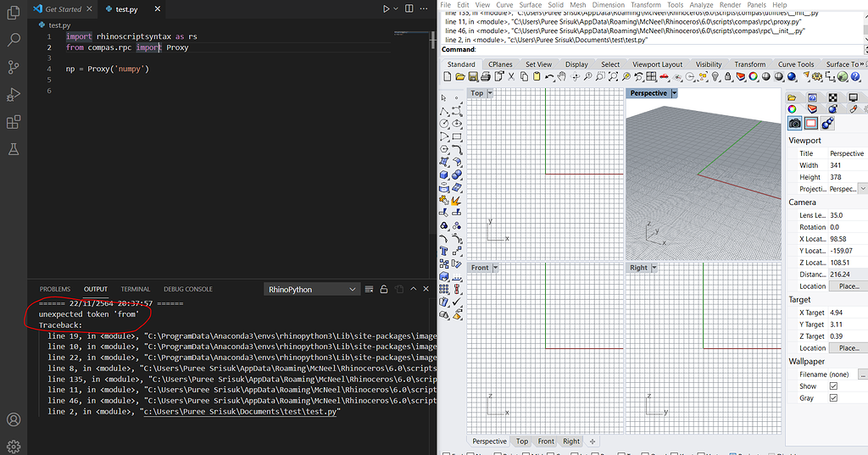Click the four-viewport layout icon
The image size is (868, 455).
pos(652,77)
